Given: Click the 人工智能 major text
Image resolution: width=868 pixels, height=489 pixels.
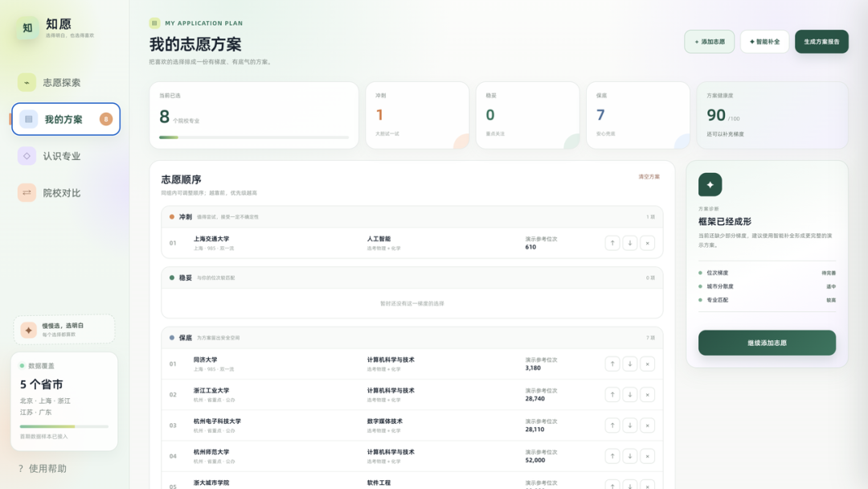Looking at the screenshot, I should tap(379, 239).
